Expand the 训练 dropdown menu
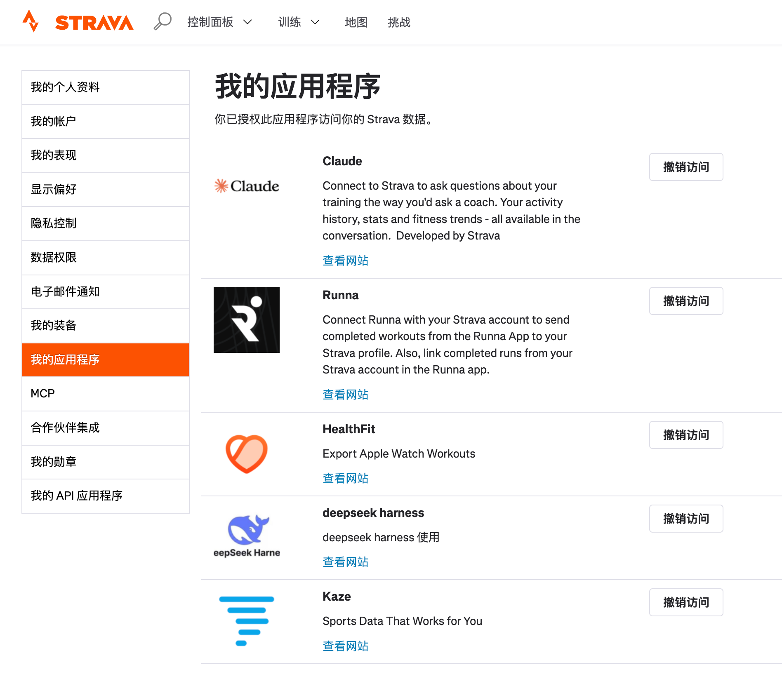The width and height of the screenshot is (782, 700). [299, 22]
